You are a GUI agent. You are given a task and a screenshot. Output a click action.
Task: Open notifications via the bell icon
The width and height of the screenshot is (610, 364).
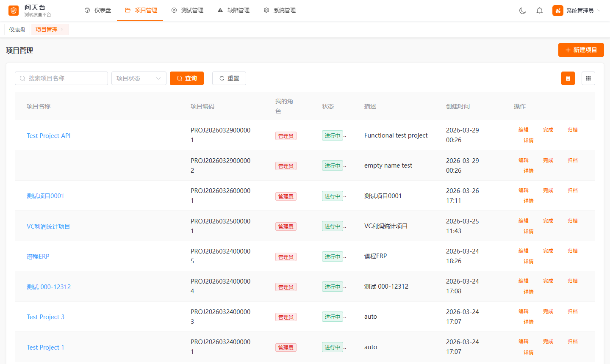tap(540, 11)
